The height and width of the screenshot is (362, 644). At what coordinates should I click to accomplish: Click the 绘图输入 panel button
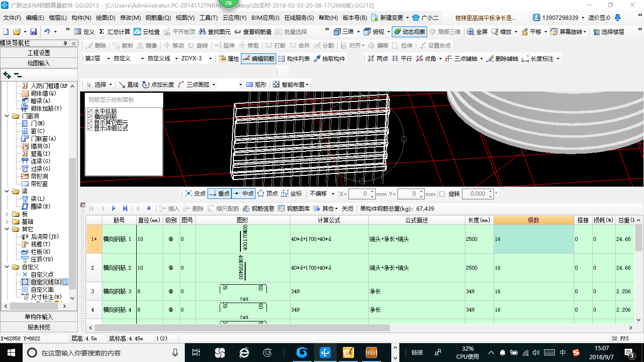(x=39, y=63)
